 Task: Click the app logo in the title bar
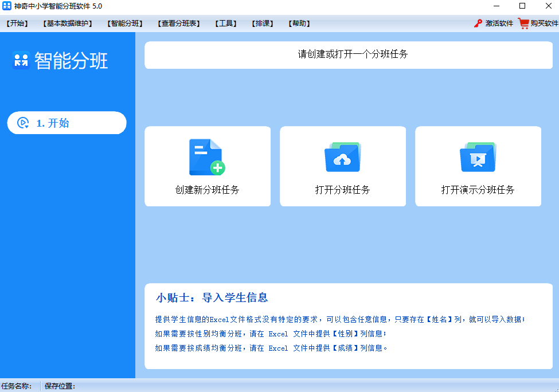(x=7, y=6)
